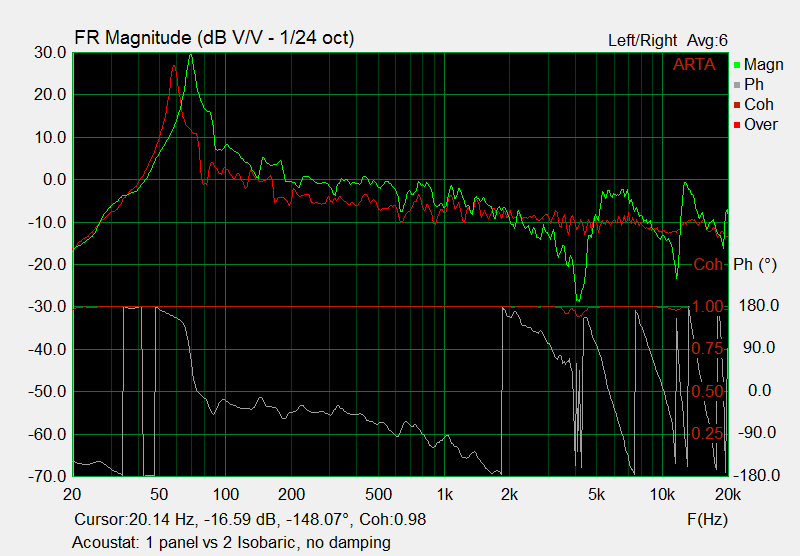This screenshot has width=800, height=556.
Task: Click the 20k frequency axis label
Action: 728,494
